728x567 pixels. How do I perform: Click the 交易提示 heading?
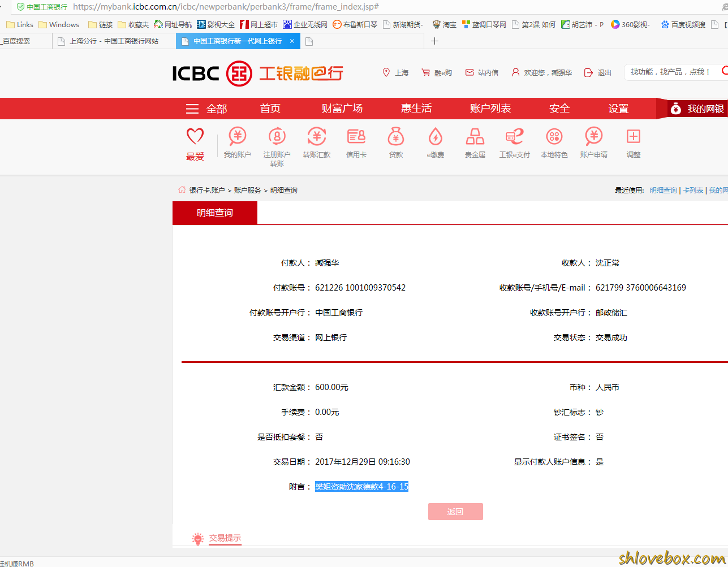pos(225,538)
